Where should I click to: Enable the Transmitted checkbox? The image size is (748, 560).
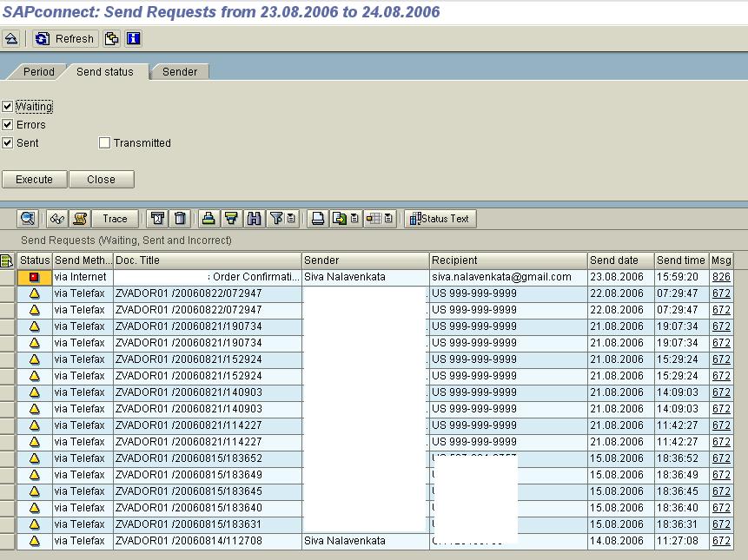[x=104, y=143]
